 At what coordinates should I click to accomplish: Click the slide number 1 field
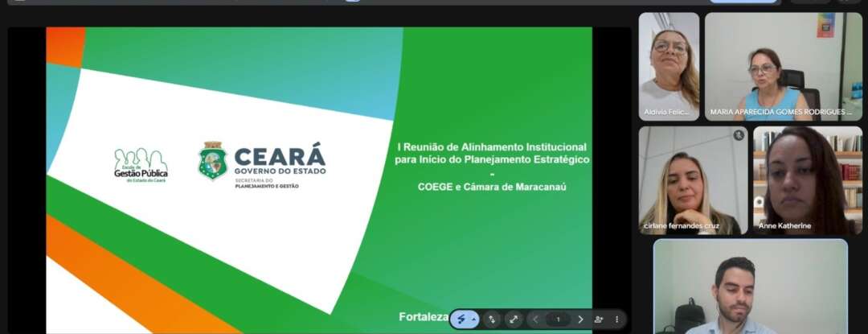pyautogui.click(x=558, y=319)
